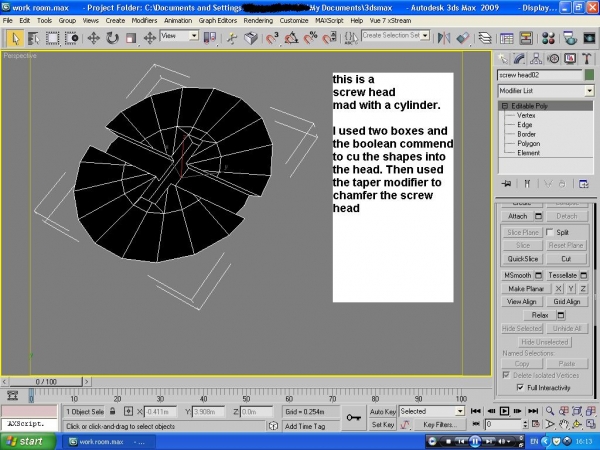Play the animation
The width and height of the screenshot is (600, 450).
tap(505, 411)
